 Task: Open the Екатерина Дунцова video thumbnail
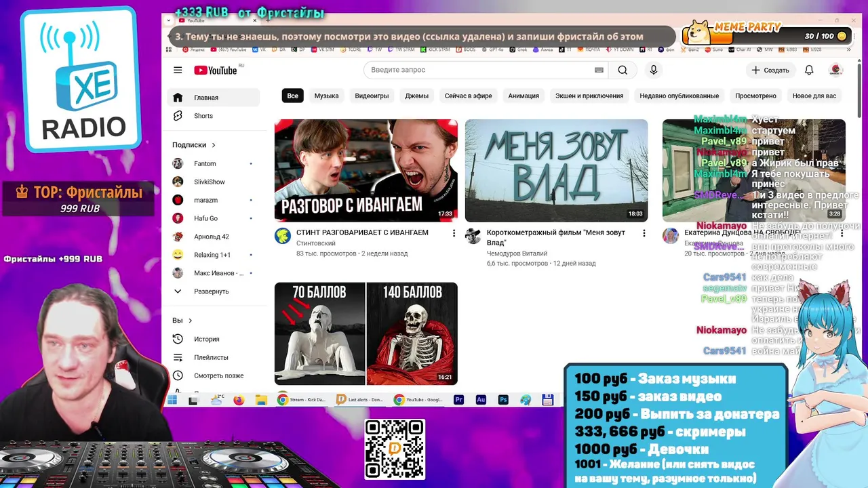click(754, 170)
